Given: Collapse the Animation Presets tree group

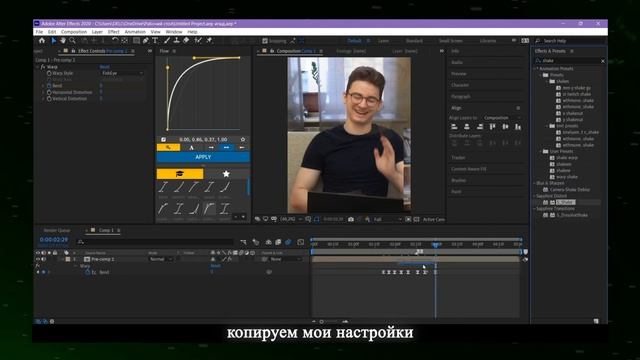Looking at the screenshot, I should coord(535,69).
